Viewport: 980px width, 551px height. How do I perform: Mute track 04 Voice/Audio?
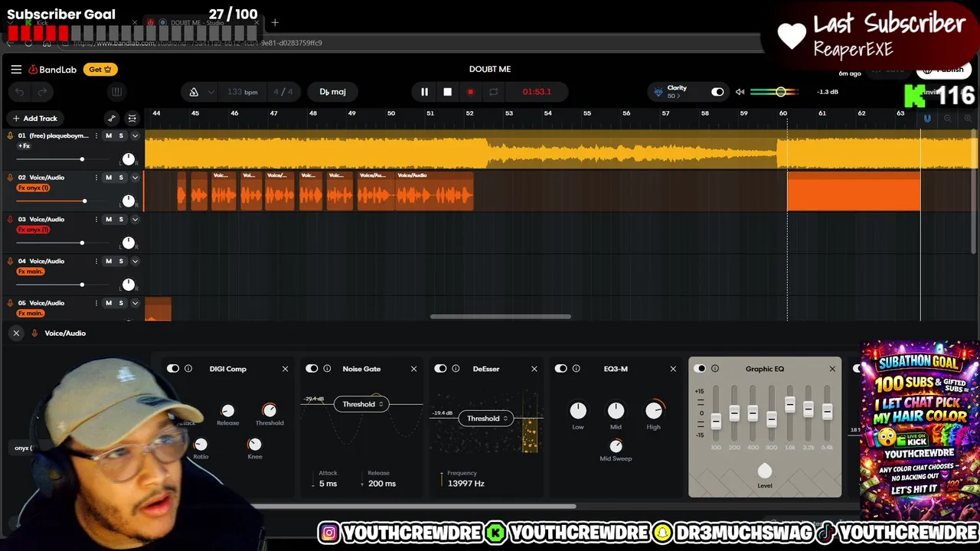coord(109,262)
